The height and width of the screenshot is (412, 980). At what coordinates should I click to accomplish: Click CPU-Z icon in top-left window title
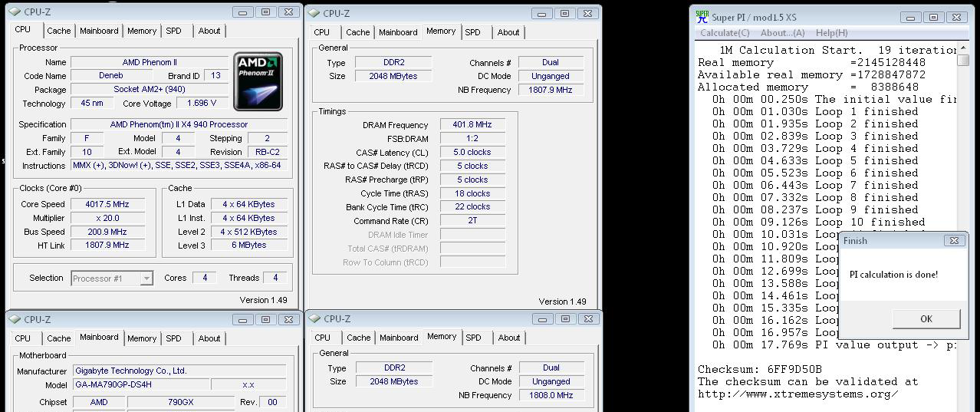click(x=15, y=12)
